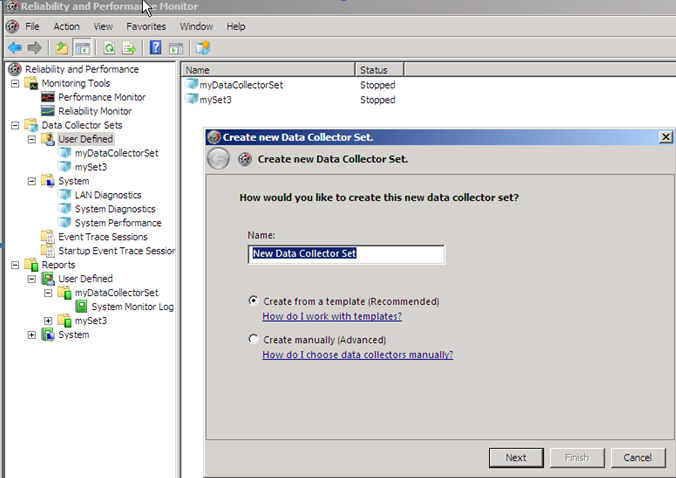Select Create from a template radio button
Screen dimensions: 676x478
point(253,300)
